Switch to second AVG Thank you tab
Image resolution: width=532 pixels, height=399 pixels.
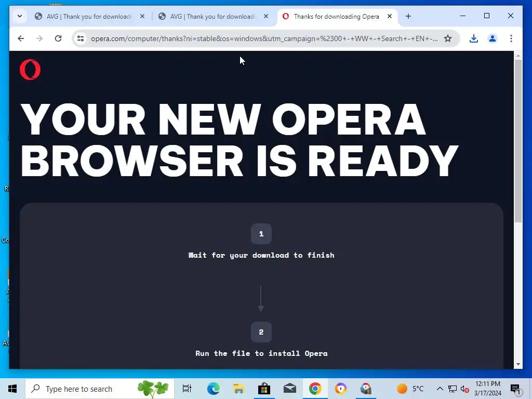pos(212,16)
